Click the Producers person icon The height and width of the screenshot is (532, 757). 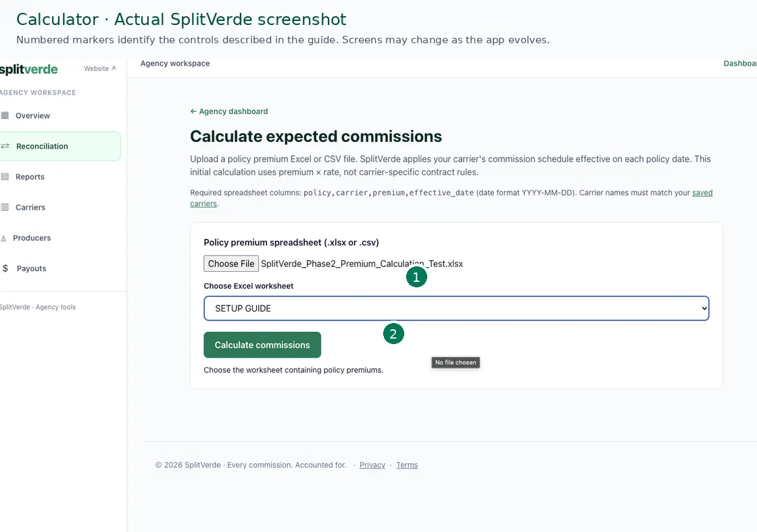(4, 238)
